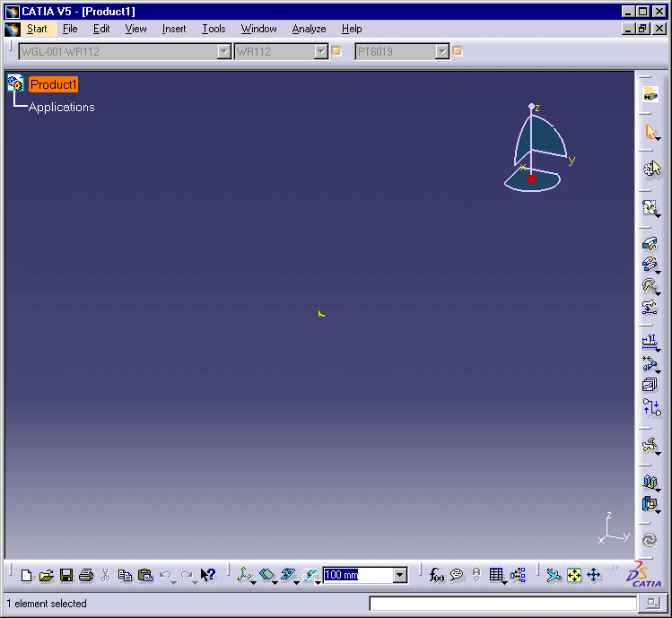Click the New document icon
Image resolution: width=672 pixels, height=618 pixels.
(26, 575)
